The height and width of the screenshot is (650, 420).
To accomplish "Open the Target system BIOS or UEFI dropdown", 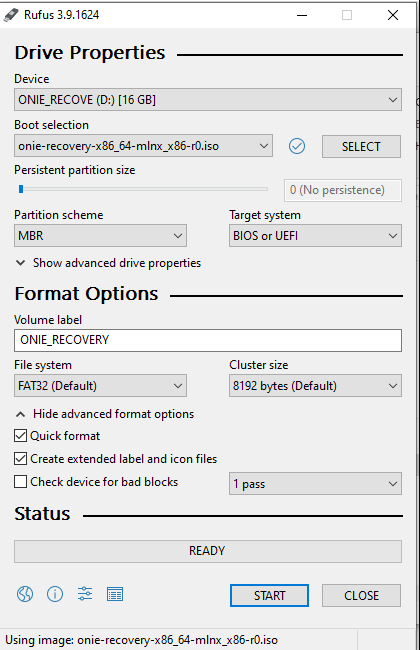I will (315, 235).
